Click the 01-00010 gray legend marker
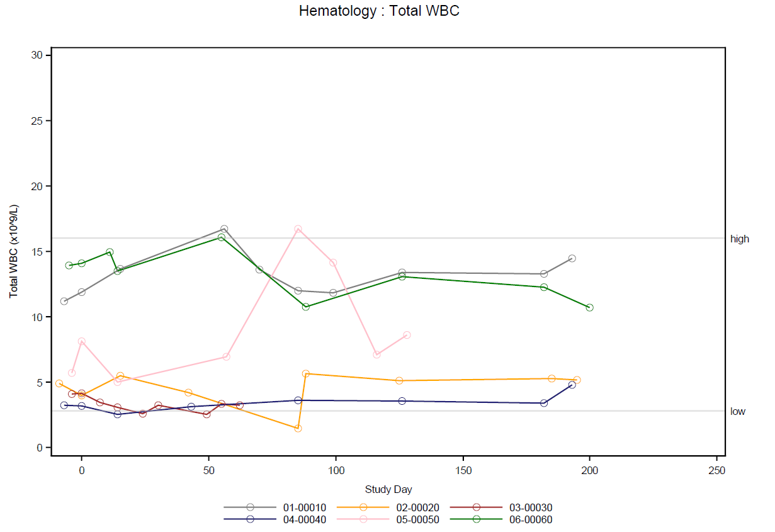Viewport: 775px width, 532px height. tap(250, 507)
